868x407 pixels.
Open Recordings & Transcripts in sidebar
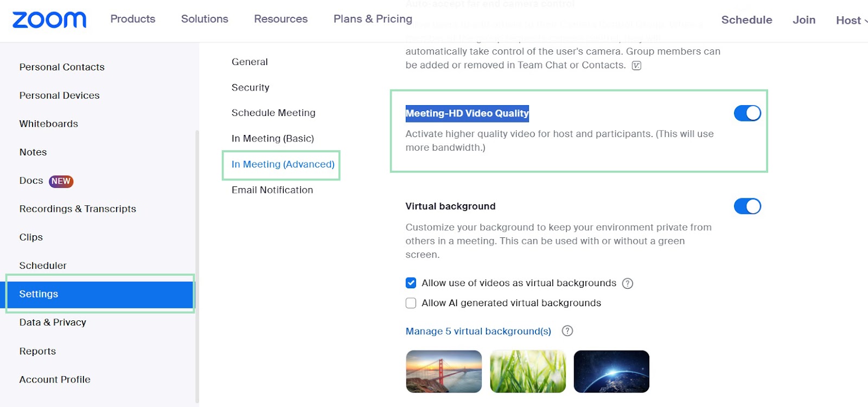click(x=78, y=209)
